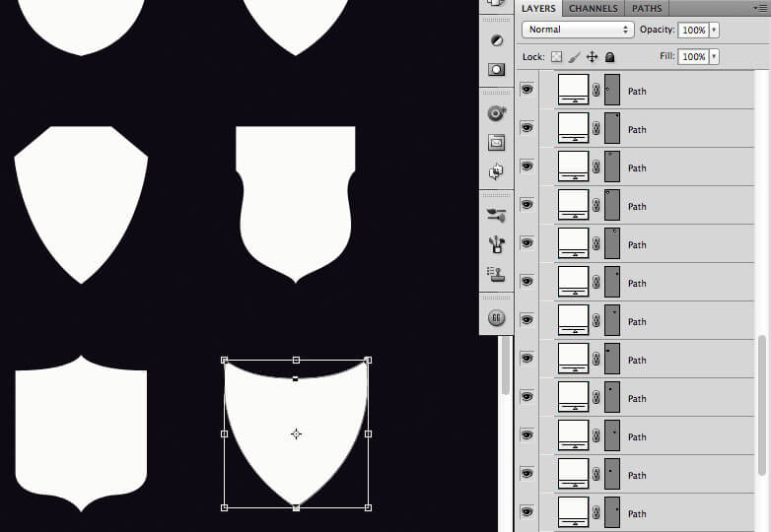This screenshot has height=532, width=771.
Task: Enable Lock all padlock icon
Action: pos(610,57)
